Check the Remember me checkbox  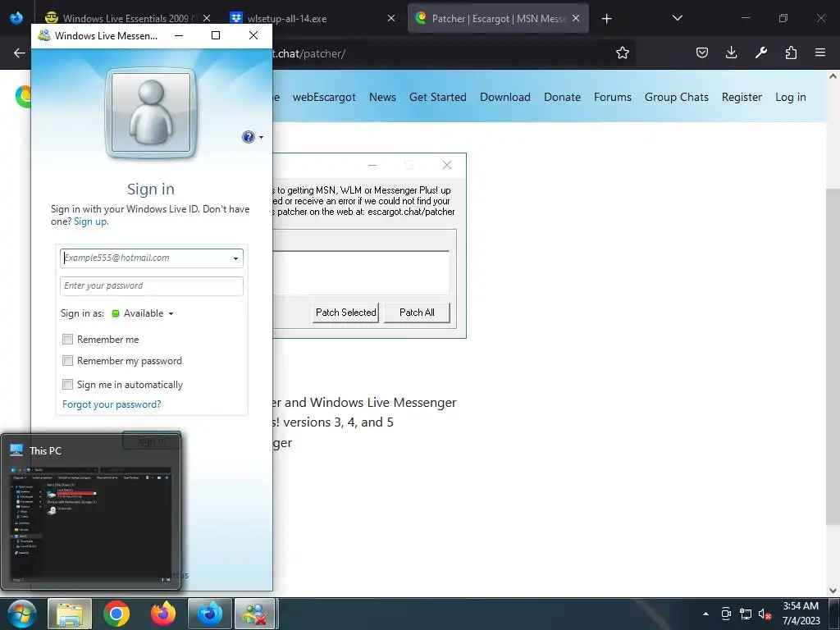(67, 339)
